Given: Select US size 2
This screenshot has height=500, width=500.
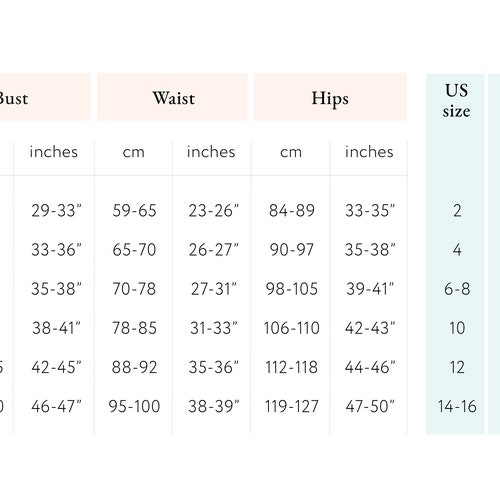Looking at the screenshot, I should [x=457, y=210].
